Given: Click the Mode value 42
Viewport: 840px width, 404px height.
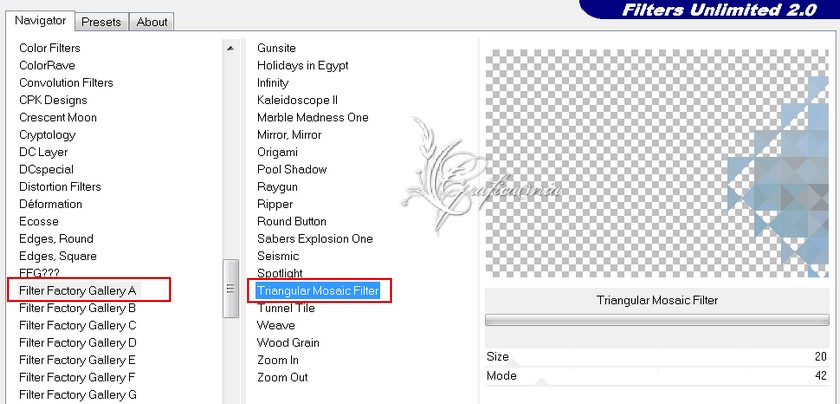Looking at the screenshot, I should coord(821,376).
